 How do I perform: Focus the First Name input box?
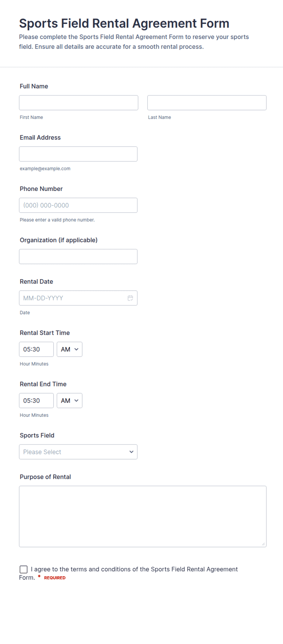pyautogui.click(x=79, y=103)
